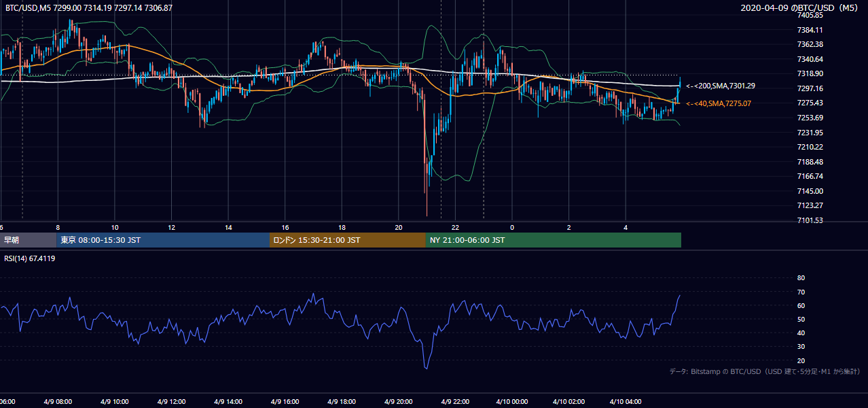Click price axis value 7405.85
This screenshot has height=408, width=868.
point(810,15)
